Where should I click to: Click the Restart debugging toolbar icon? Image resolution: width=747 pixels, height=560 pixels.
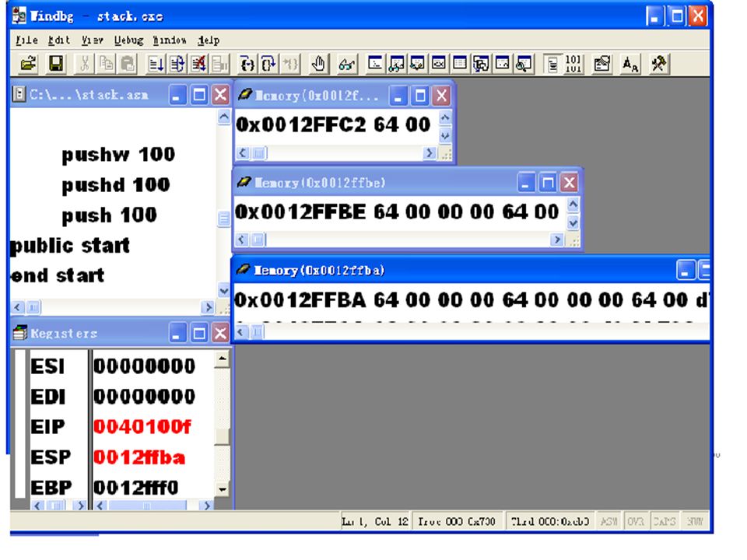click(177, 63)
